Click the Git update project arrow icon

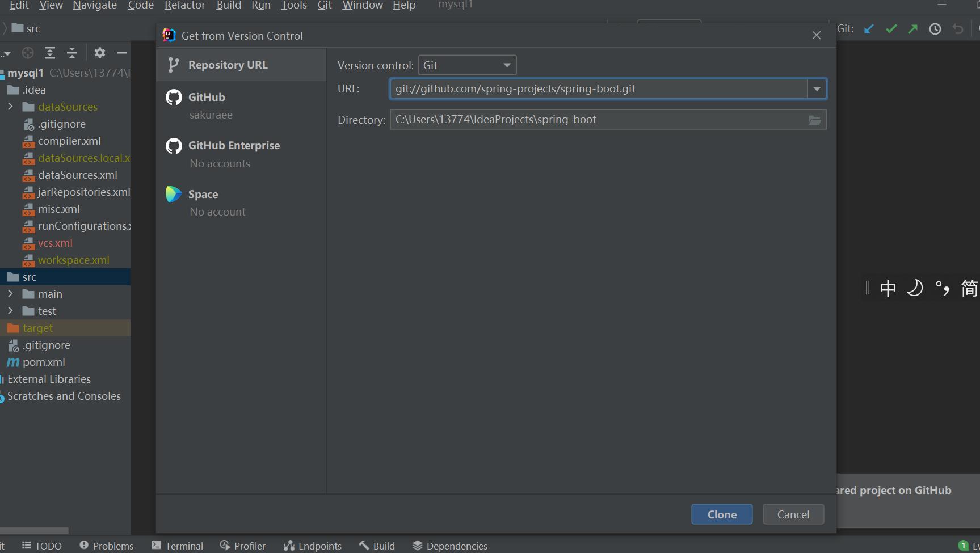[869, 29]
